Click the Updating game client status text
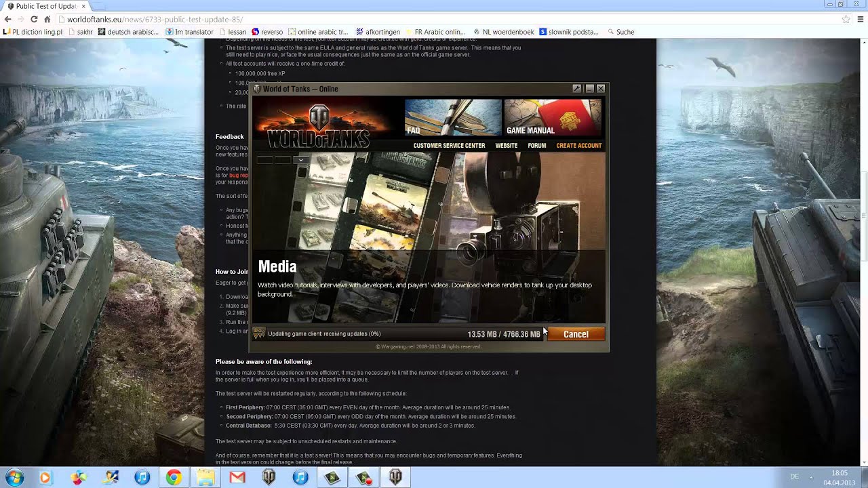This screenshot has height=488, width=868. pyautogui.click(x=324, y=334)
